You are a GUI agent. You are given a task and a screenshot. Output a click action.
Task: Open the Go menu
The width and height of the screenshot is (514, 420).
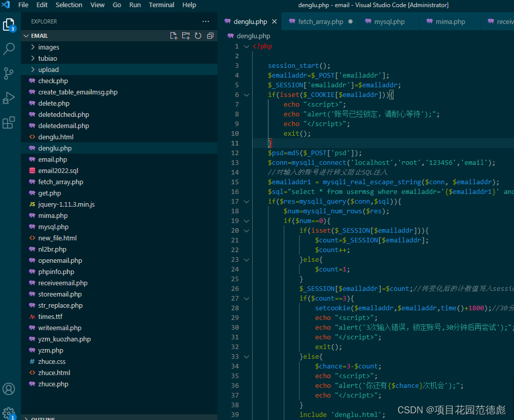[117, 5]
